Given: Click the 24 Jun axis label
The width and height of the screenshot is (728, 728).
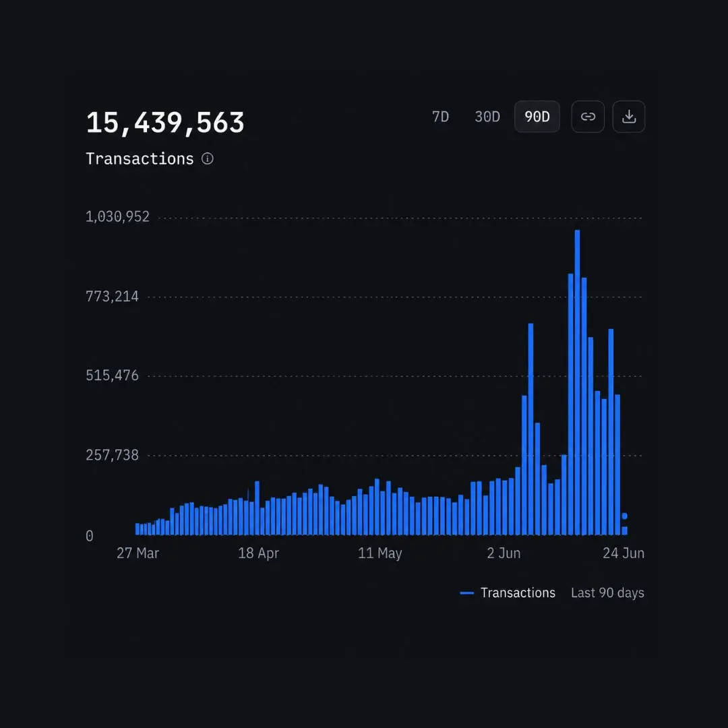Looking at the screenshot, I should [624, 553].
